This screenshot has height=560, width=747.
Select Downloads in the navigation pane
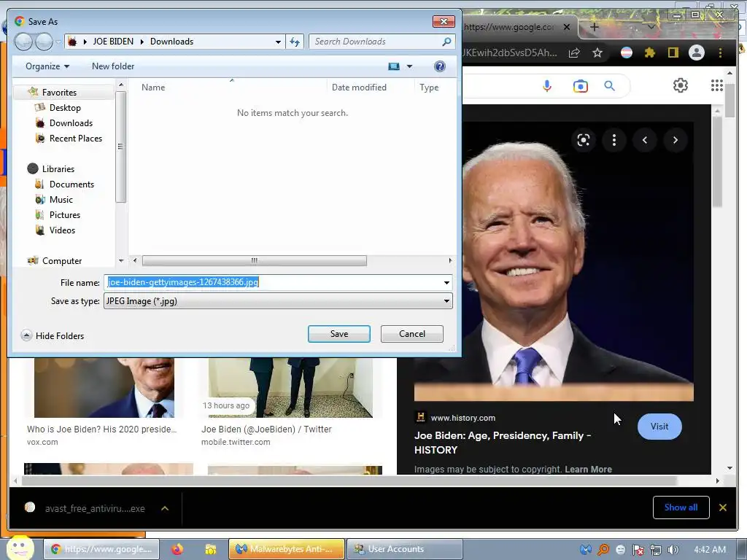tap(71, 122)
